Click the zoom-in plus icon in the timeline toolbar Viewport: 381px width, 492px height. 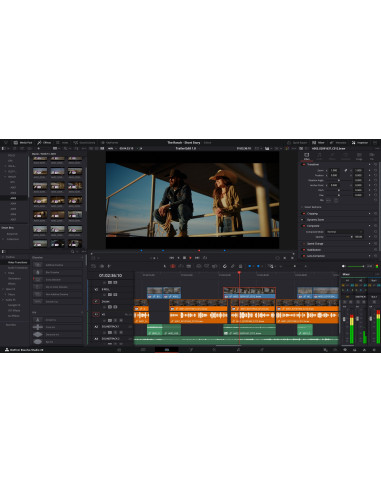pos(306,266)
